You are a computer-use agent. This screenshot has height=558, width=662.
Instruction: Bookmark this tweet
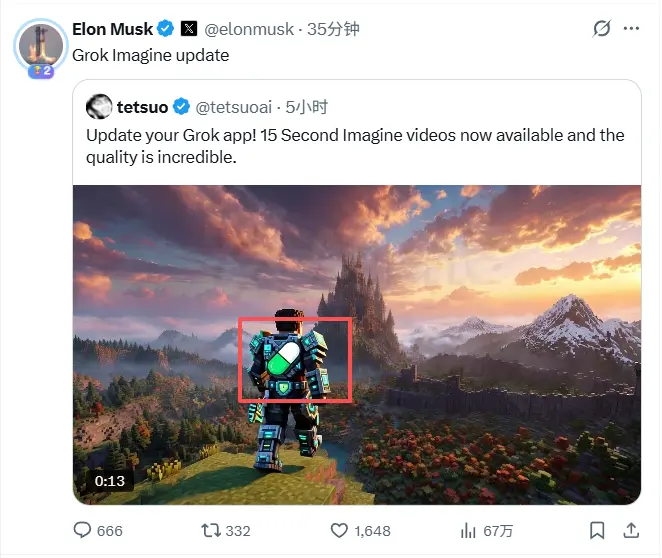597,531
